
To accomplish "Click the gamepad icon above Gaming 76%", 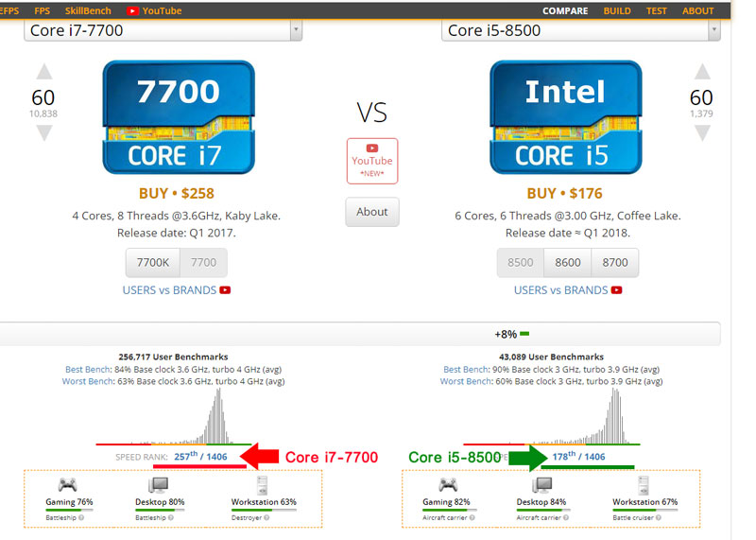I will pos(67,484).
